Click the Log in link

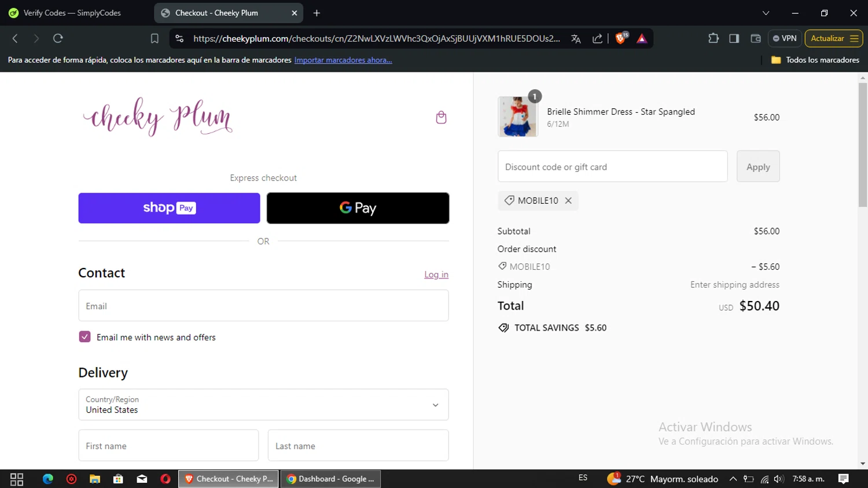[x=436, y=274]
